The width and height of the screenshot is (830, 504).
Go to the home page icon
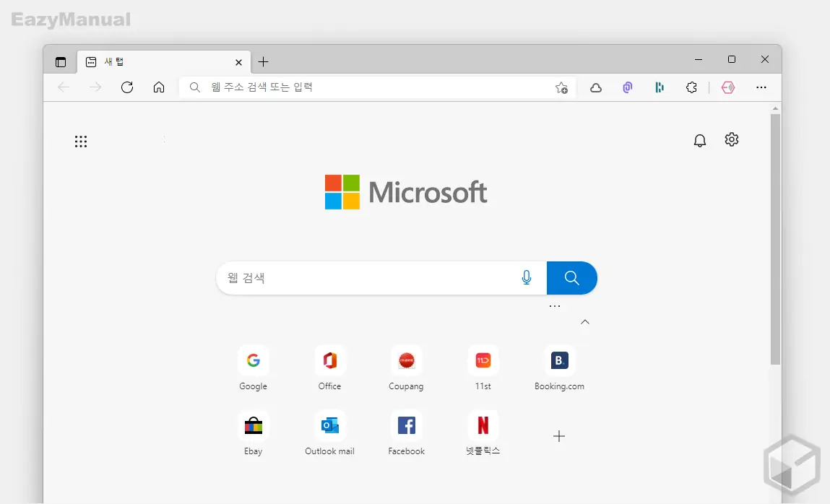tap(159, 87)
